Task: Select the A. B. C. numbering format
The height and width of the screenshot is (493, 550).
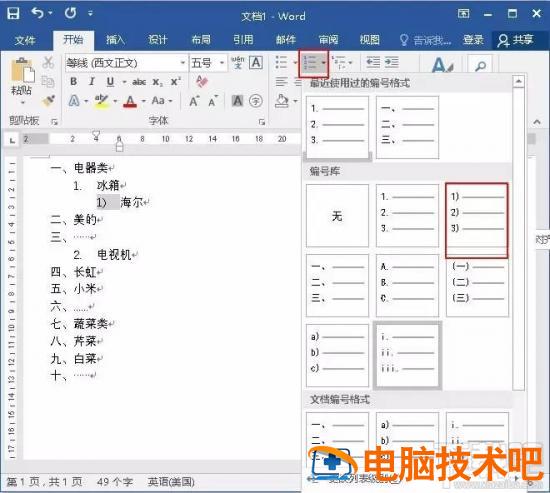Action: [x=407, y=285]
